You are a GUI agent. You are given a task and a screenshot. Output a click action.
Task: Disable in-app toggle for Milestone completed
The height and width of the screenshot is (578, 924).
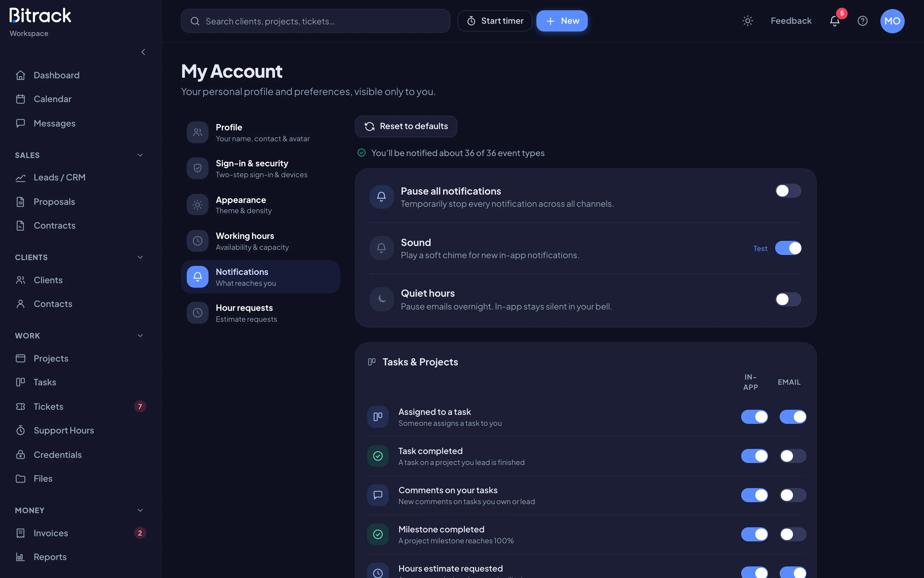point(755,534)
